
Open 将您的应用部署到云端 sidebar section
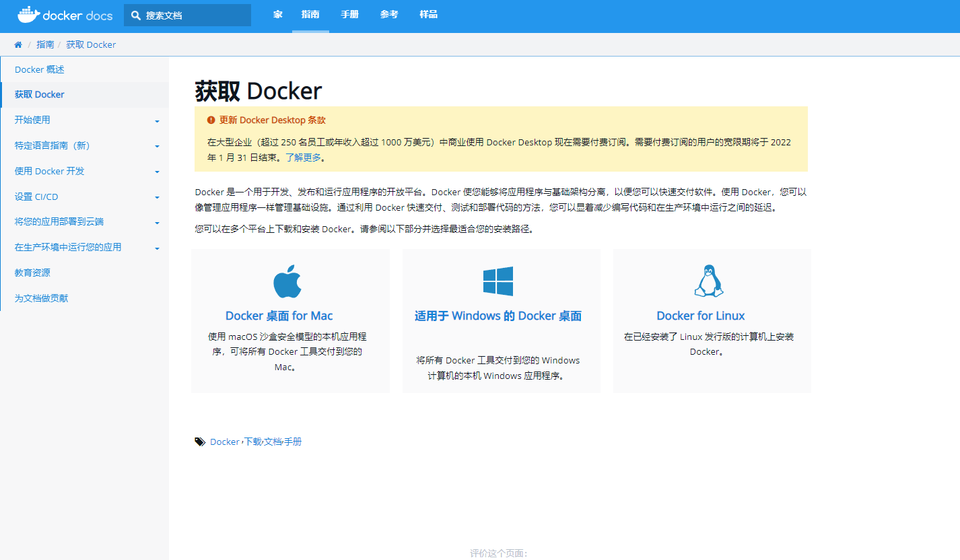coord(59,221)
